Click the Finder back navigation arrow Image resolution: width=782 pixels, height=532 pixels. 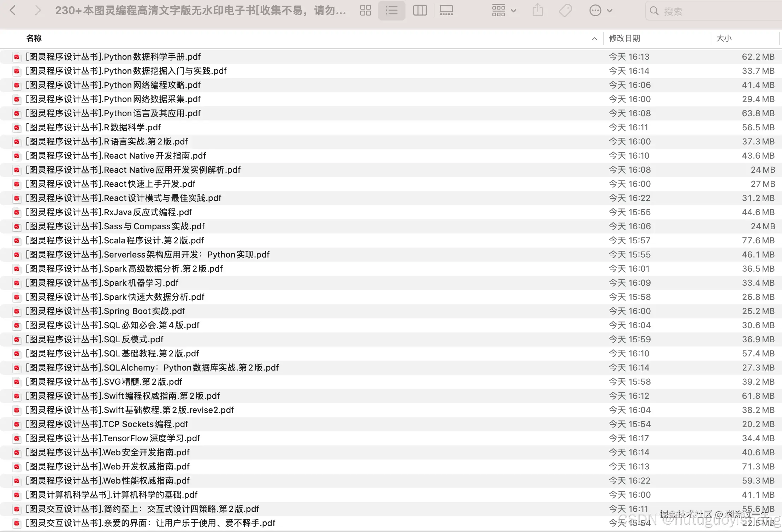[x=13, y=10]
